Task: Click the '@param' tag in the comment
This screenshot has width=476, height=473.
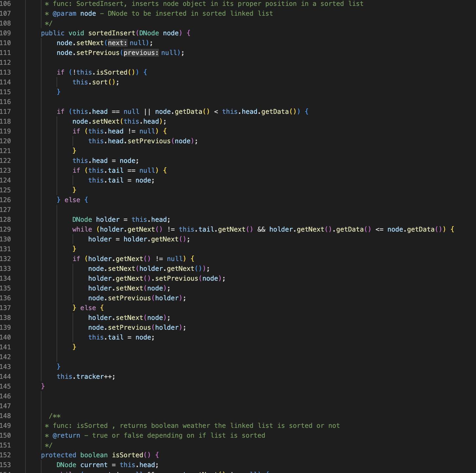Action: [64, 13]
